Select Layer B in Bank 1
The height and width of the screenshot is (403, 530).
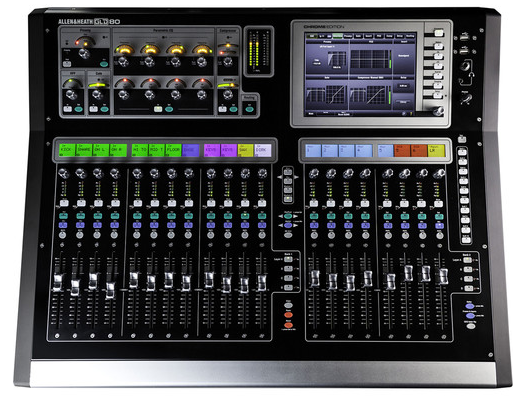288,269
